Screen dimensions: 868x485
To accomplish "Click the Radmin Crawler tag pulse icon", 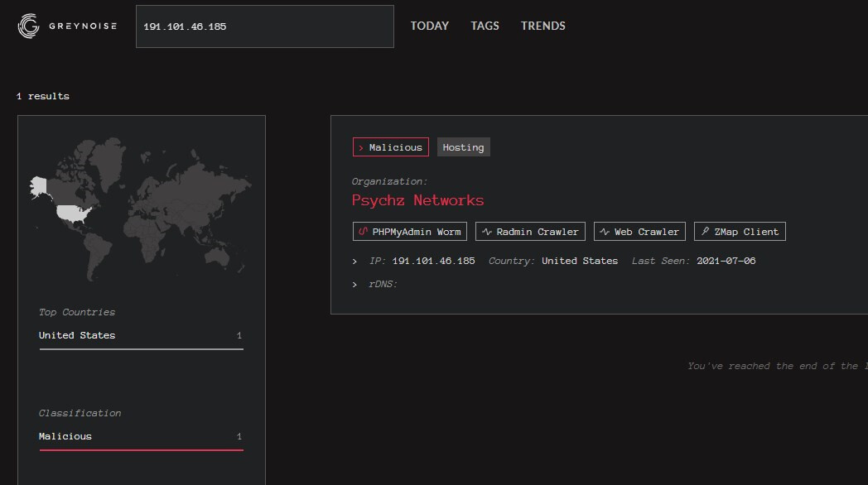I will click(x=486, y=232).
